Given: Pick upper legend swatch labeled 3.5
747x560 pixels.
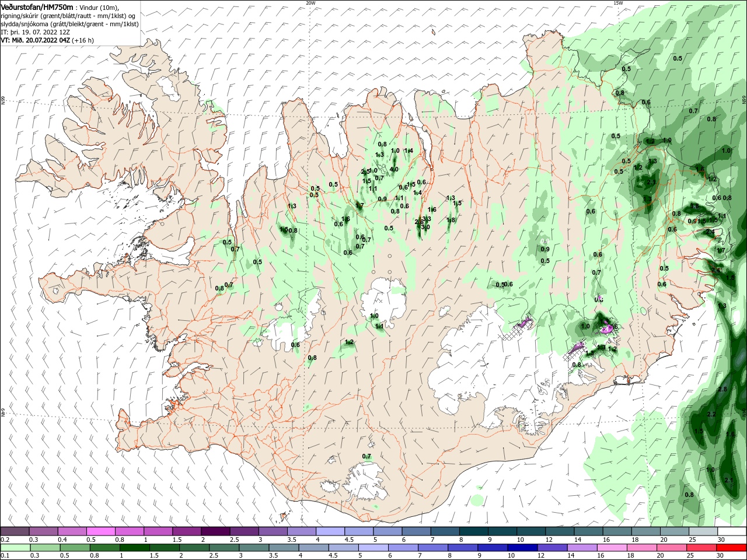Looking at the screenshot, I should tap(302, 531).
